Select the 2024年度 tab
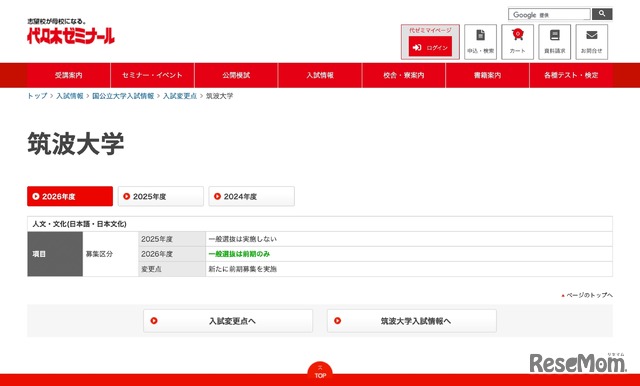 251,196
